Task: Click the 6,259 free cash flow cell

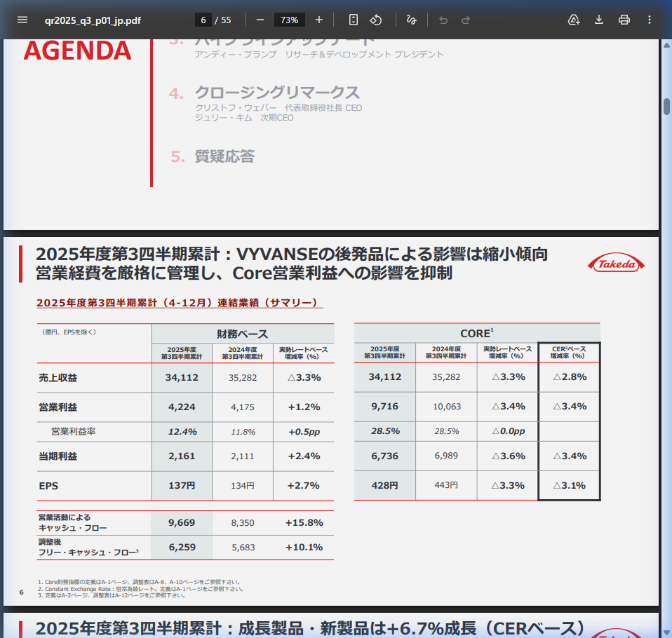Action: (182, 547)
